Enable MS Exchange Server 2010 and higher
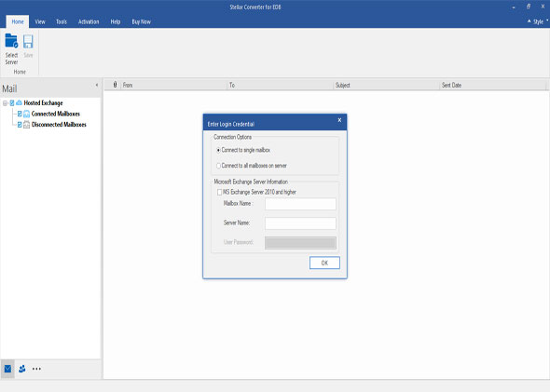Image resolution: width=550 pixels, height=392 pixels. (219, 192)
